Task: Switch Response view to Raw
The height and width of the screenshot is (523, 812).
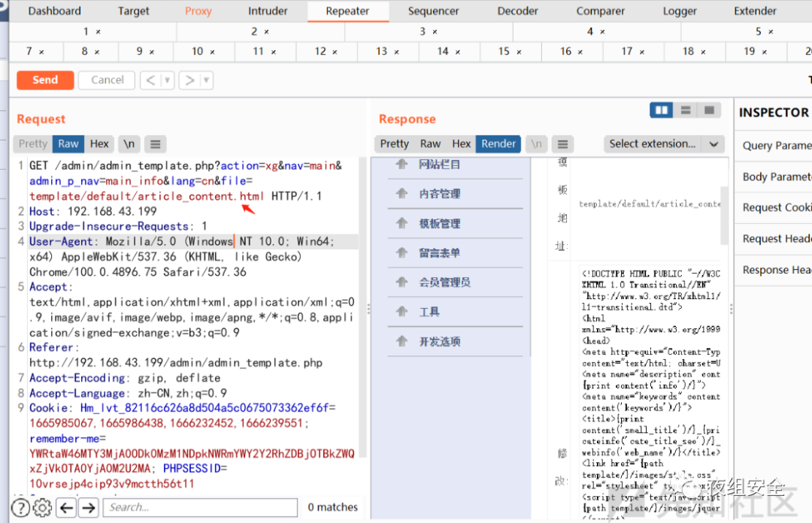Action: 430,144
